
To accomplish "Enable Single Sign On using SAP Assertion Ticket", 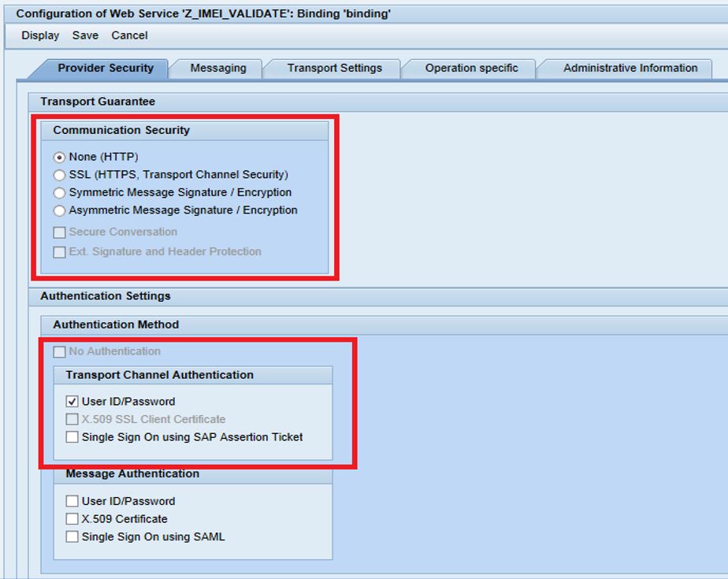I will (x=72, y=437).
